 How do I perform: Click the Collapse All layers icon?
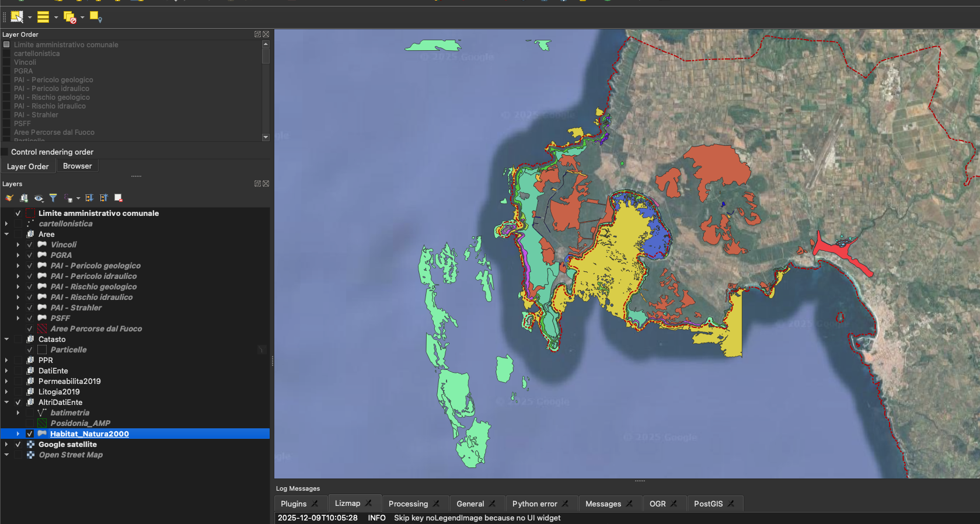click(x=104, y=198)
